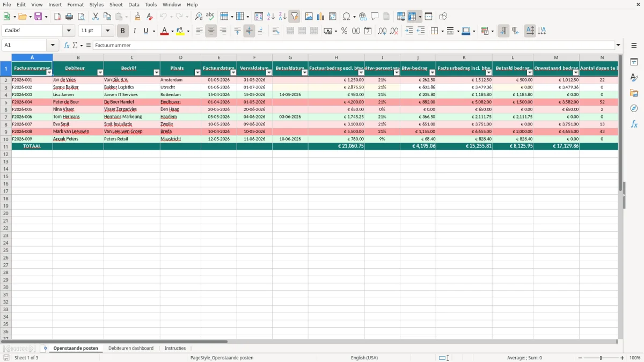This screenshot has width=644, height=362.
Task: Select row 11 header
Action: click(x=5, y=146)
